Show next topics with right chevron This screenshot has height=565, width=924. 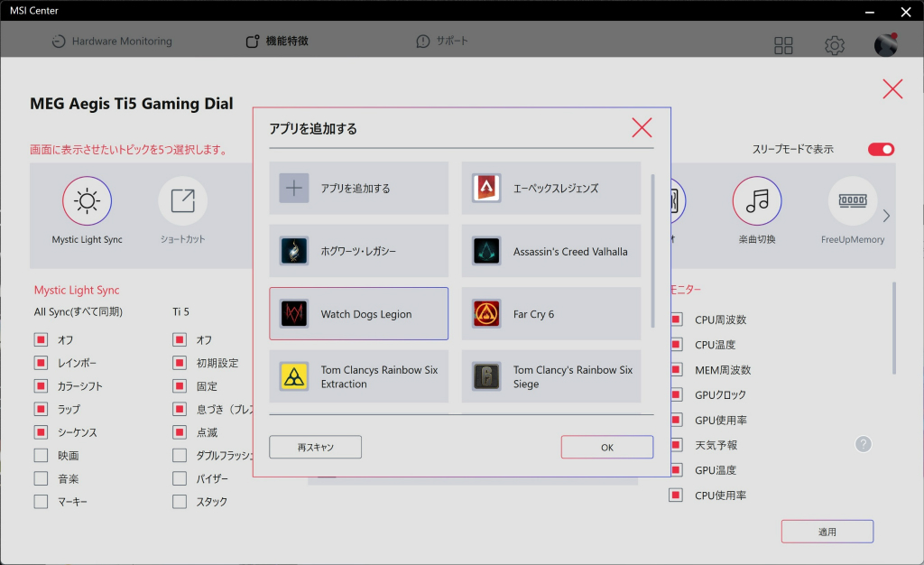click(x=886, y=217)
